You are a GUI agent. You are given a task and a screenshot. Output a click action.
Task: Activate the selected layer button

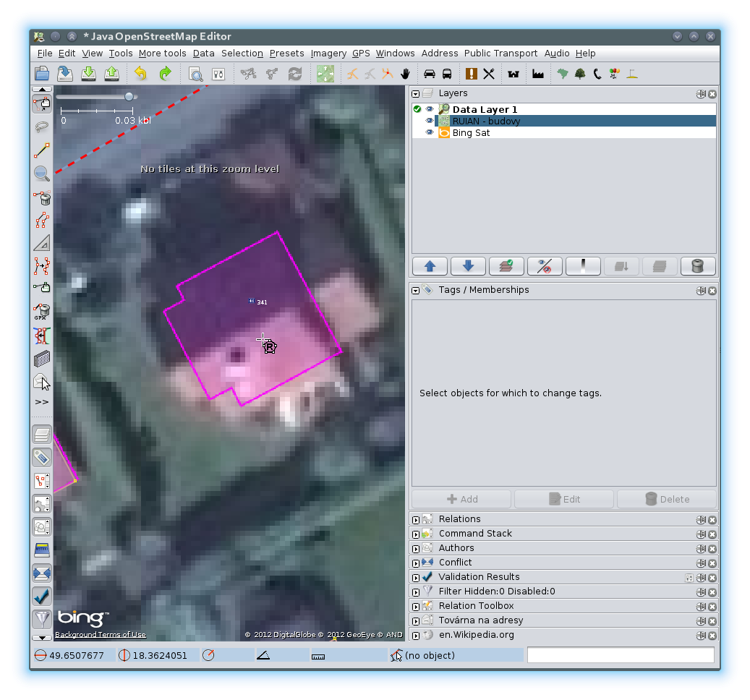(x=506, y=266)
